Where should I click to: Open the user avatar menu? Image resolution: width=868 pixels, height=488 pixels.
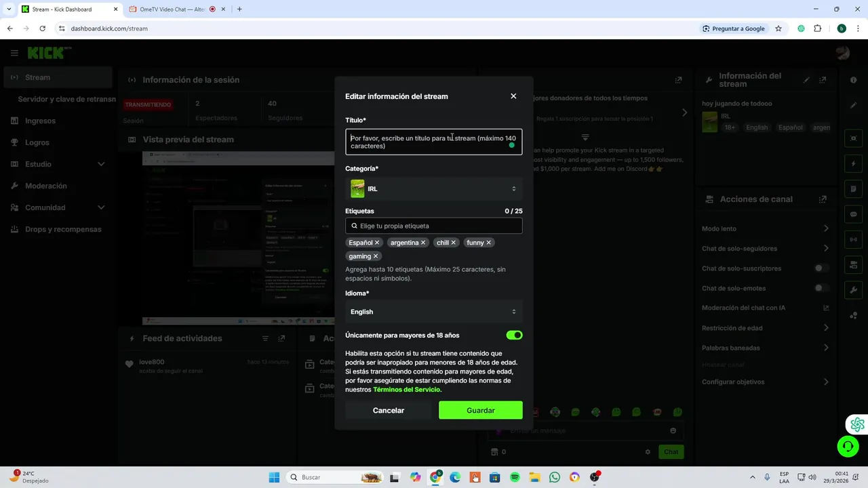click(843, 53)
